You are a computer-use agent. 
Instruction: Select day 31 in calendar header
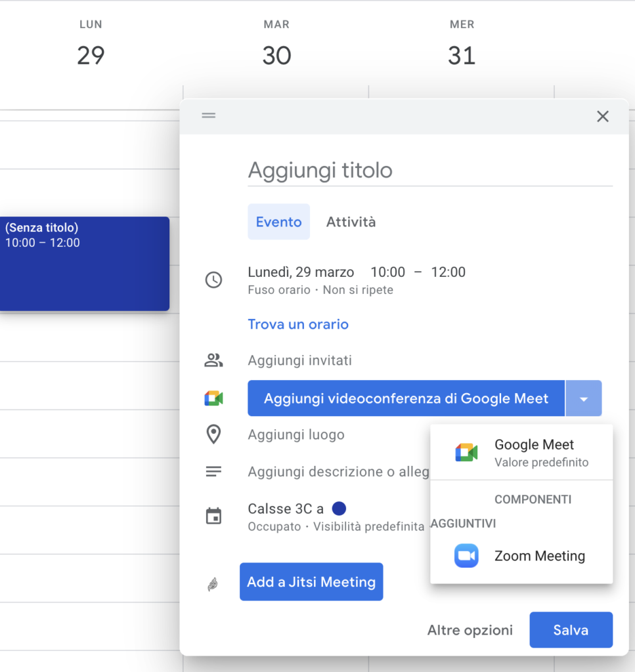(462, 55)
